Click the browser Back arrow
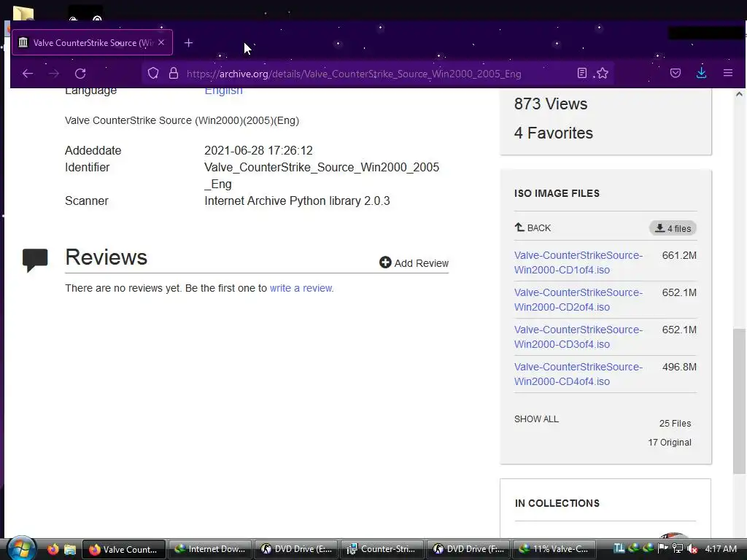Screen dimensions: 747x560 coord(28,74)
